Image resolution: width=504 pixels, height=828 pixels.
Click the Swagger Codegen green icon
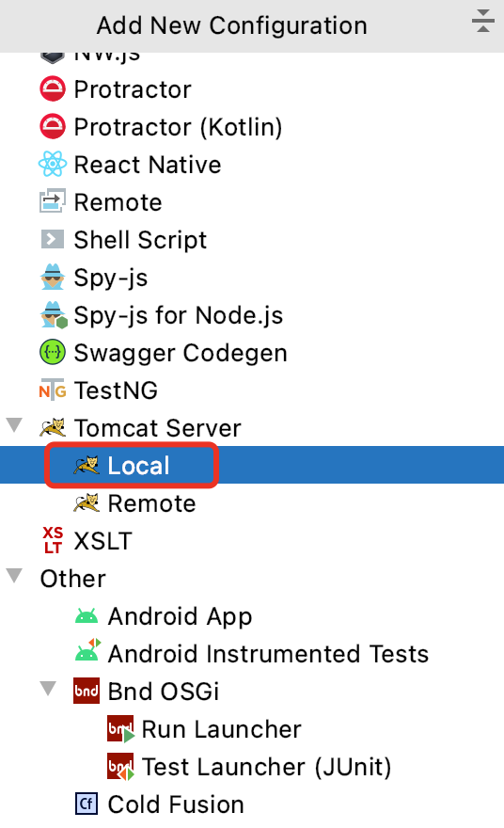tap(53, 352)
